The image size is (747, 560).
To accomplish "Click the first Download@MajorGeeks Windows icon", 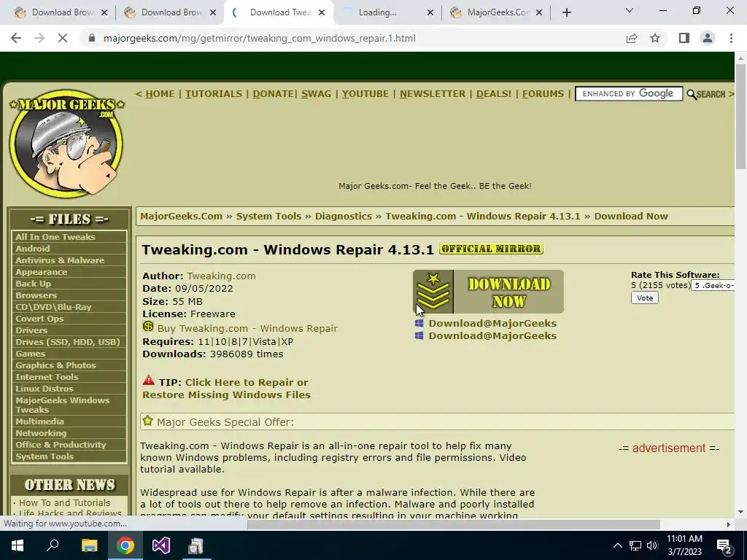I will click(x=419, y=323).
